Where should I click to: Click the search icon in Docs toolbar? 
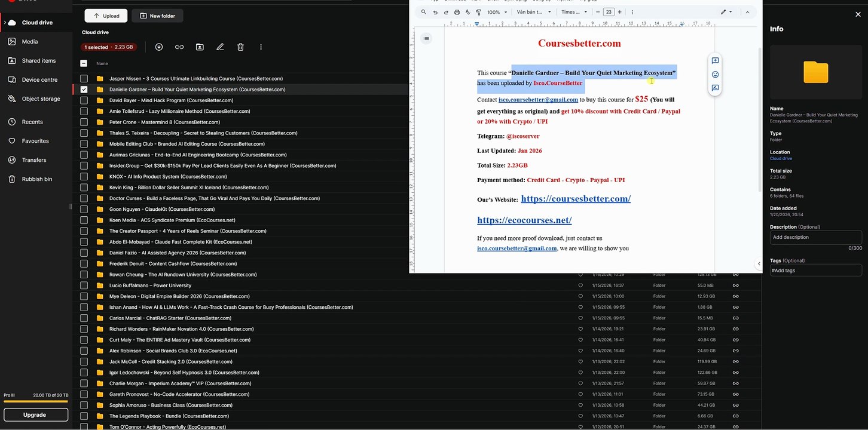coord(424,12)
